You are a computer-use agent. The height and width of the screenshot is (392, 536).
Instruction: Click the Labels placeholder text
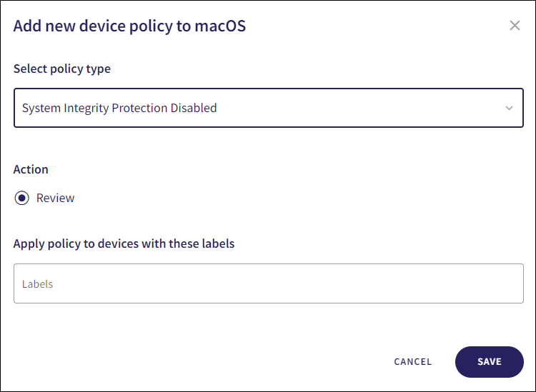pos(38,284)
